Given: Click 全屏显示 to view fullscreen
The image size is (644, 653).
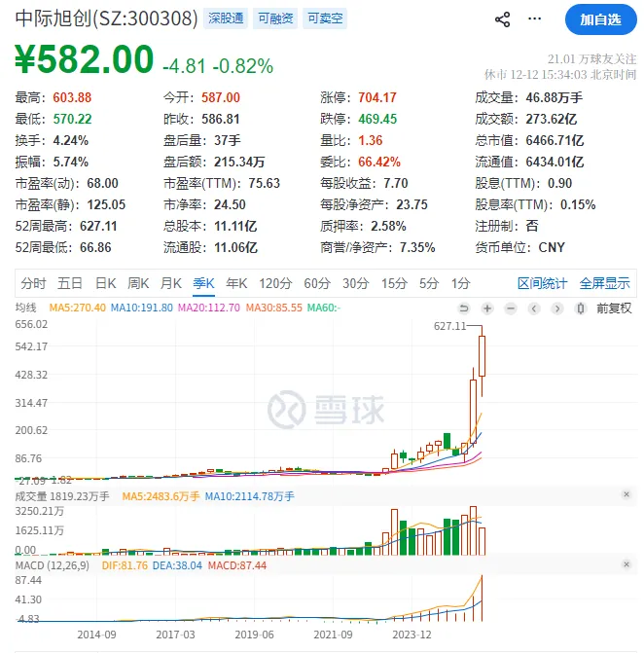Looking at the screenshot, I should [x=604, y=283].
